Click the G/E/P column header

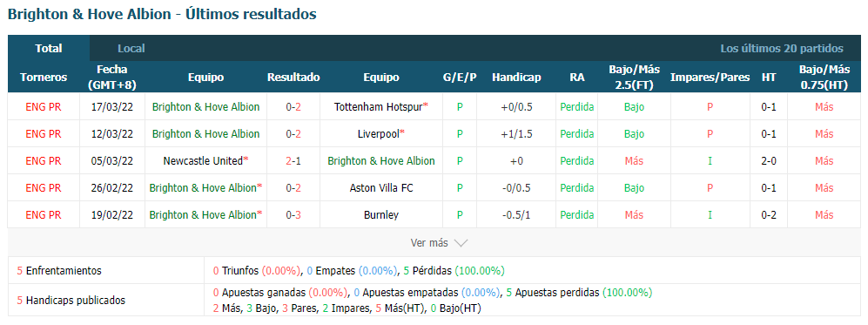point(460,78)
